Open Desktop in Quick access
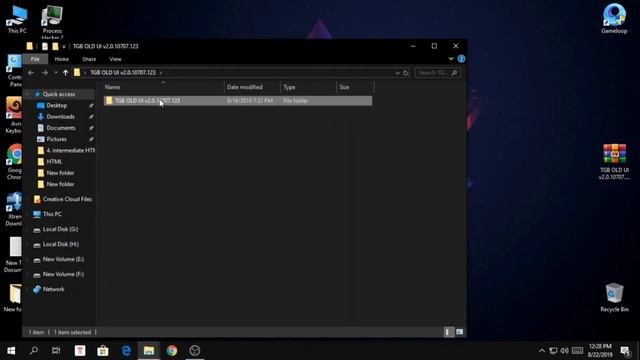The height and width of the screenshot is (360, 640). tap(57, 105)
